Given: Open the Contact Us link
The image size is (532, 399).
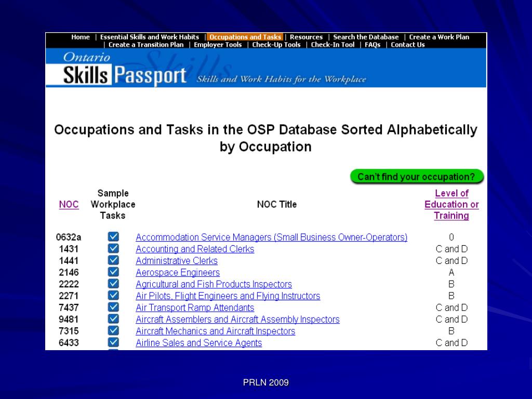Looking at the screenshot, I should pyautogui.click(x=407, y=45).
